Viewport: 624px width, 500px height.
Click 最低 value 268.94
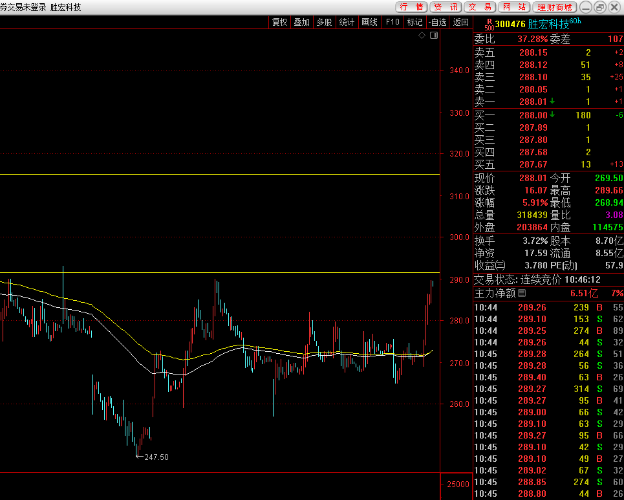click(609, 203)
